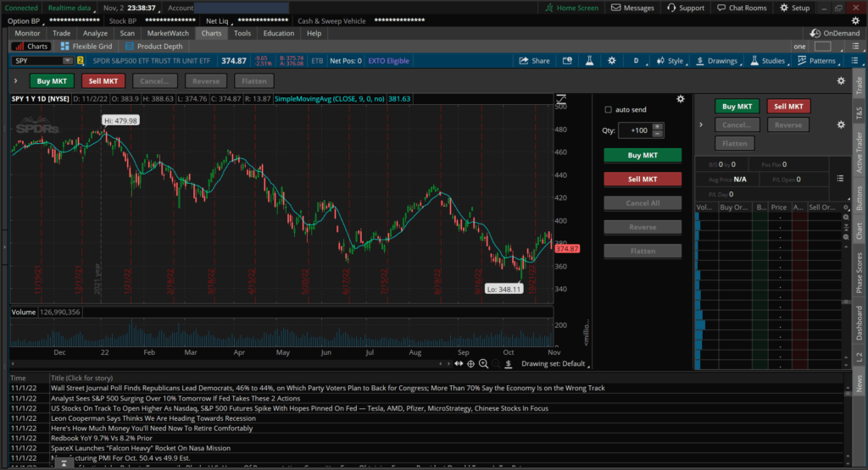Expand the order buttons row chevron
Image resolution: width=868 pixels, height=470 pixels.
[15, 80]
